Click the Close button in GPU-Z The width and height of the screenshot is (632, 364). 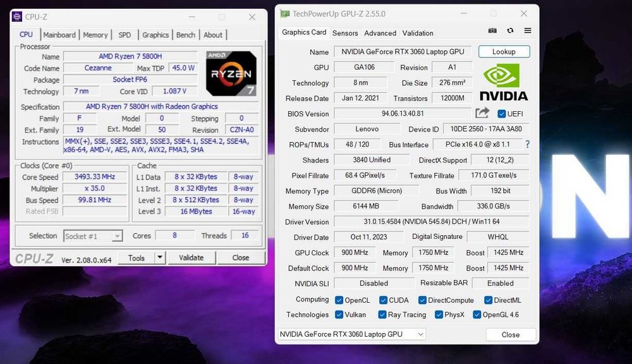click(x=510, y=334)
